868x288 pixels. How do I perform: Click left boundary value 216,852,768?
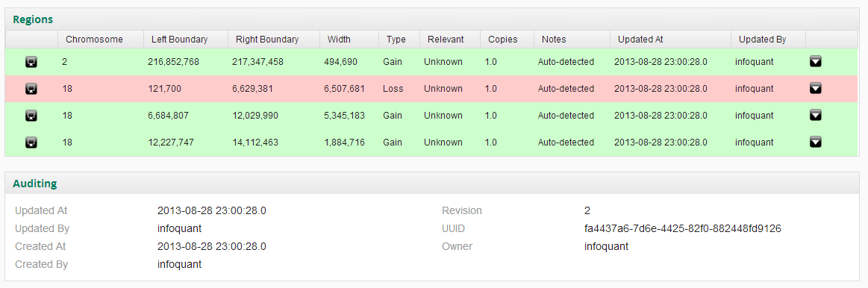click(173, 61)
